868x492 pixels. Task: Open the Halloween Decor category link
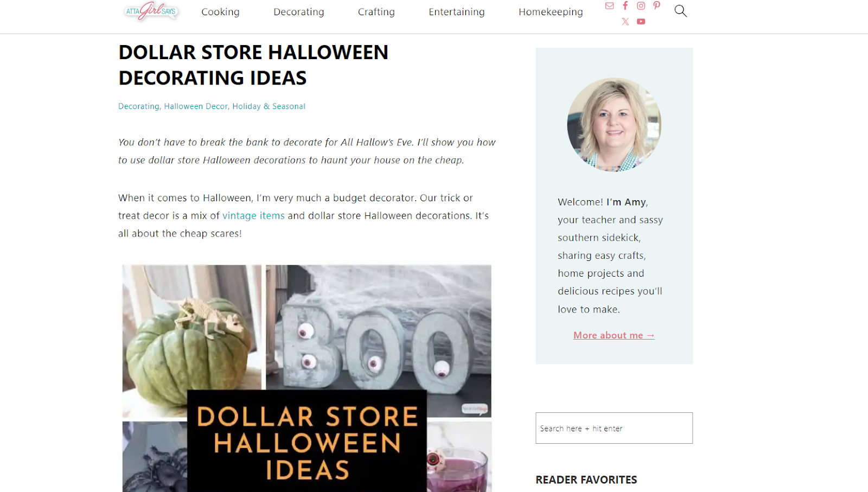point(196,106)
